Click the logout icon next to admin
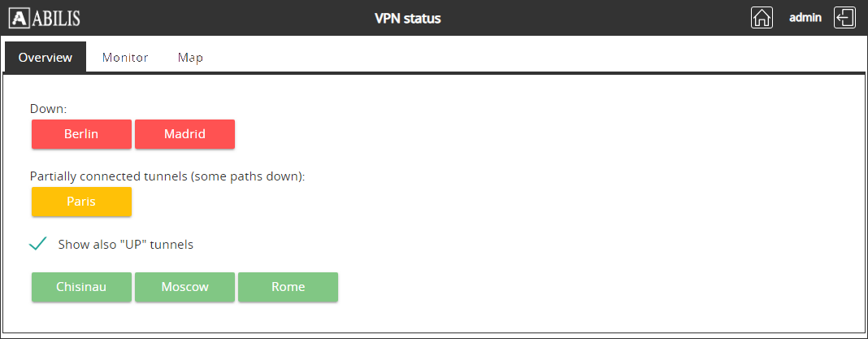 845,18
